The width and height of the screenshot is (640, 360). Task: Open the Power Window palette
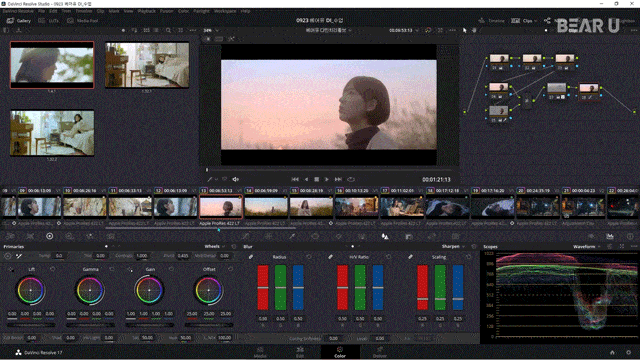[315, 236]
